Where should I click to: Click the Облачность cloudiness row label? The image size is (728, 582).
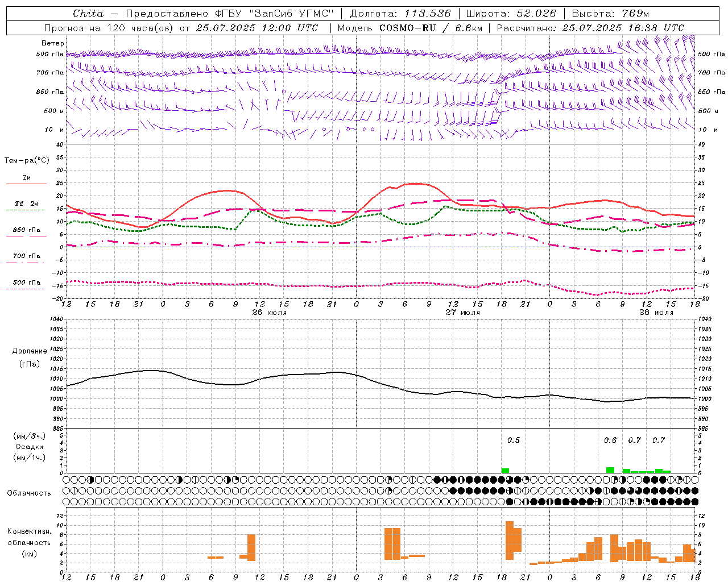point(29,493)
